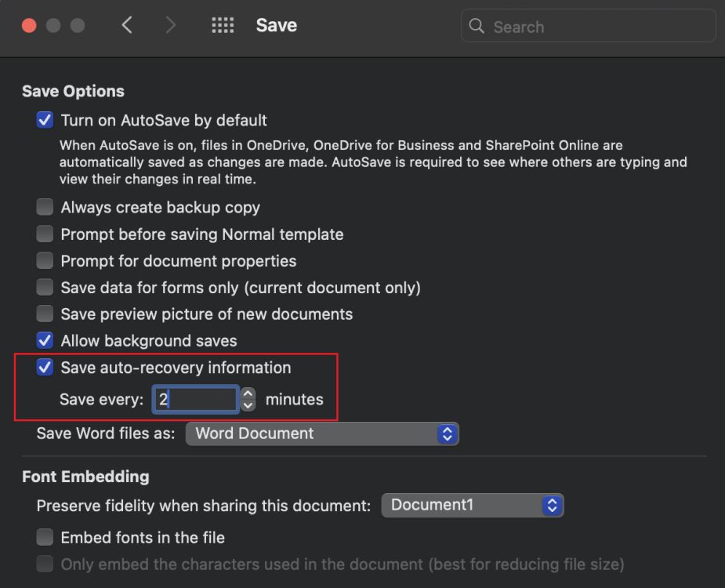Click the Word Document format selector arrows

[448, 433]
